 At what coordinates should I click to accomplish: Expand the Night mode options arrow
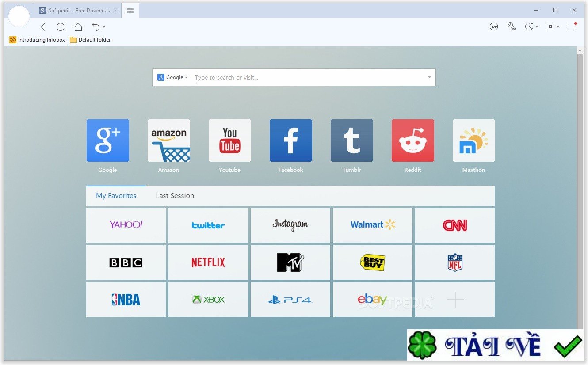point(537,27)
